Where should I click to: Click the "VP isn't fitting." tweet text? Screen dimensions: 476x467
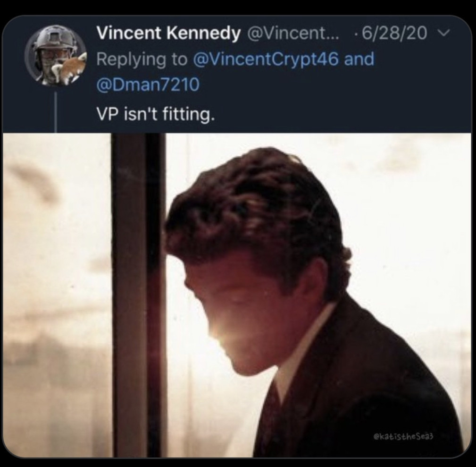156,114
